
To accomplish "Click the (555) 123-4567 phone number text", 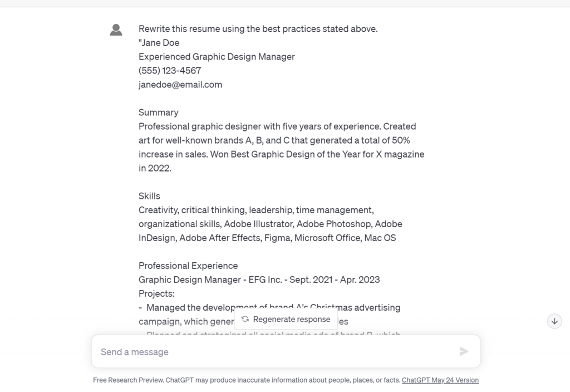I will [170, 71].
